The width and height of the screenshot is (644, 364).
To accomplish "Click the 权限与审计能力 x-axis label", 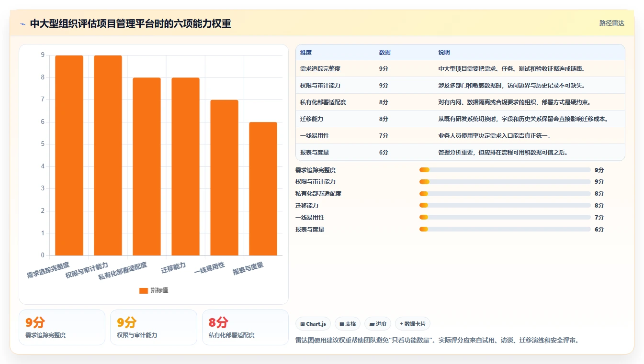I will [x=87, y=270].
